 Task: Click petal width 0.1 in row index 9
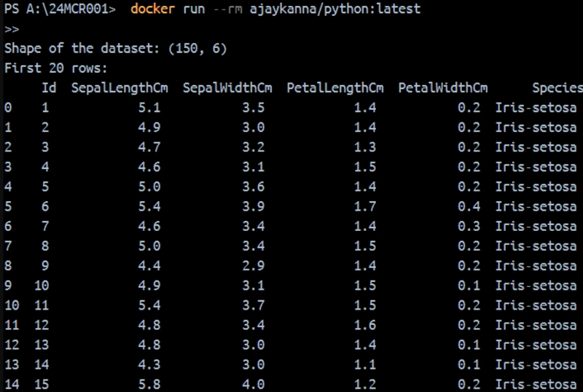click(x=469, y=286)
